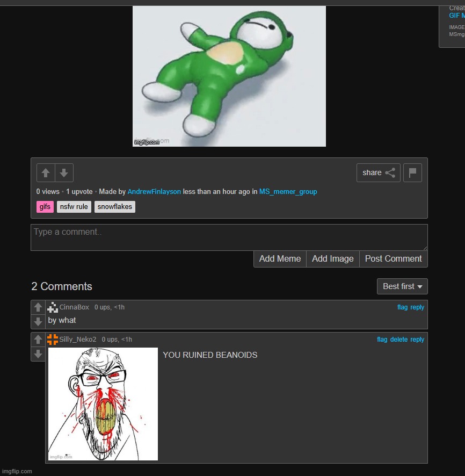Delete Silly_Neko2's comment
Screen dimensions: 465x476
(x=398, y=340)
